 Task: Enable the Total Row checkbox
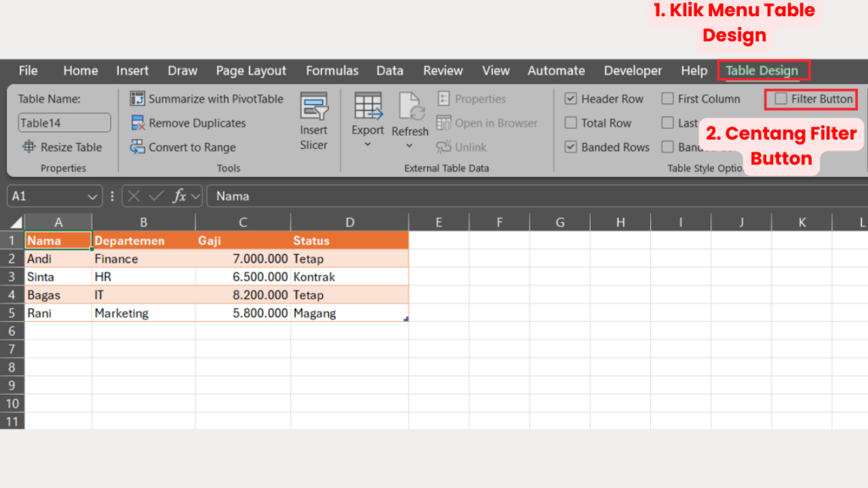(x=571, y=124)
